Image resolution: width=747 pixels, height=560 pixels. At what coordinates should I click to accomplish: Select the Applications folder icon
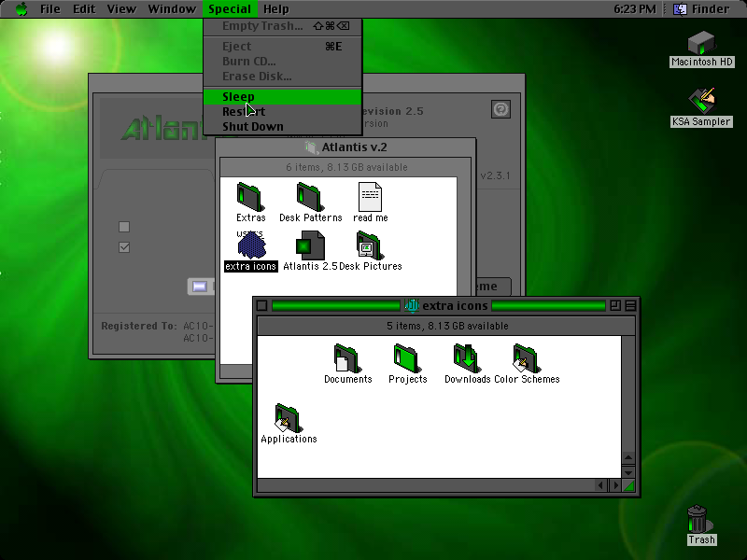coord(289,418)
